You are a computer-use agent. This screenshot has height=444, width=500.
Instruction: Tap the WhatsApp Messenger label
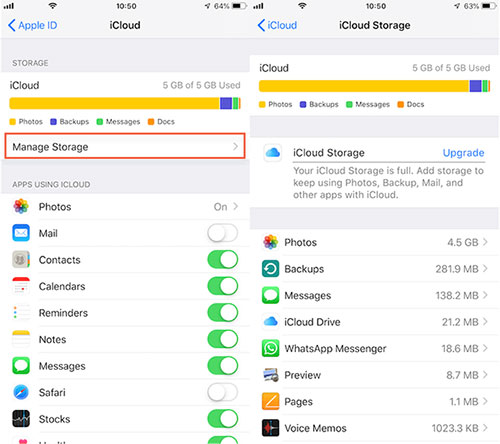[335, 348]
